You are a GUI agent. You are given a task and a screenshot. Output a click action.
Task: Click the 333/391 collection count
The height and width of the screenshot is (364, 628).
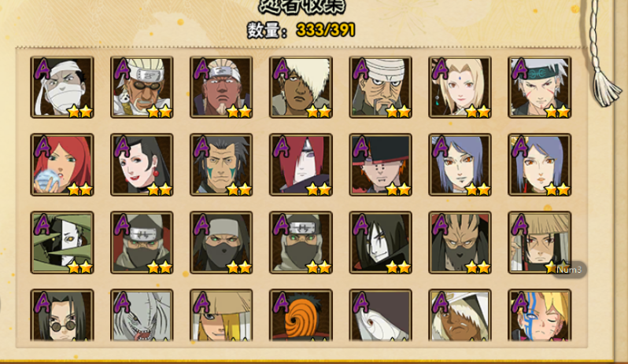[326, 30]
